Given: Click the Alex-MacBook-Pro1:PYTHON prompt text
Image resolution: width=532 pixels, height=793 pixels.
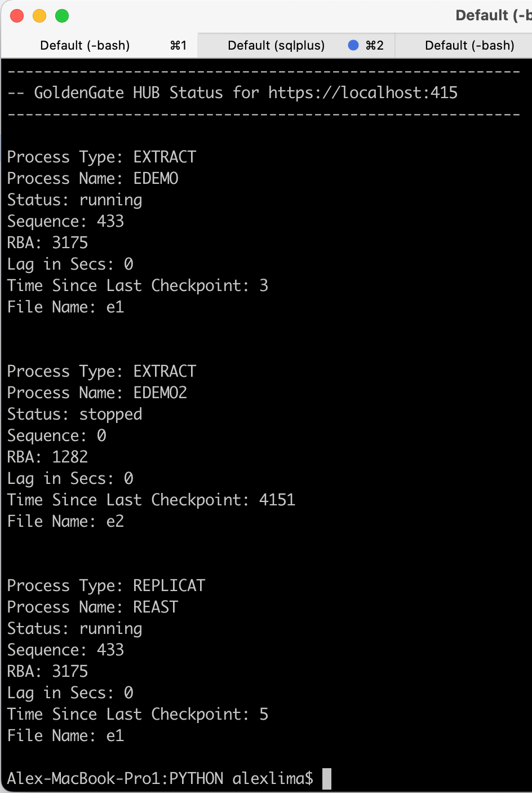Looking at the screenshot, I should 115,779.
